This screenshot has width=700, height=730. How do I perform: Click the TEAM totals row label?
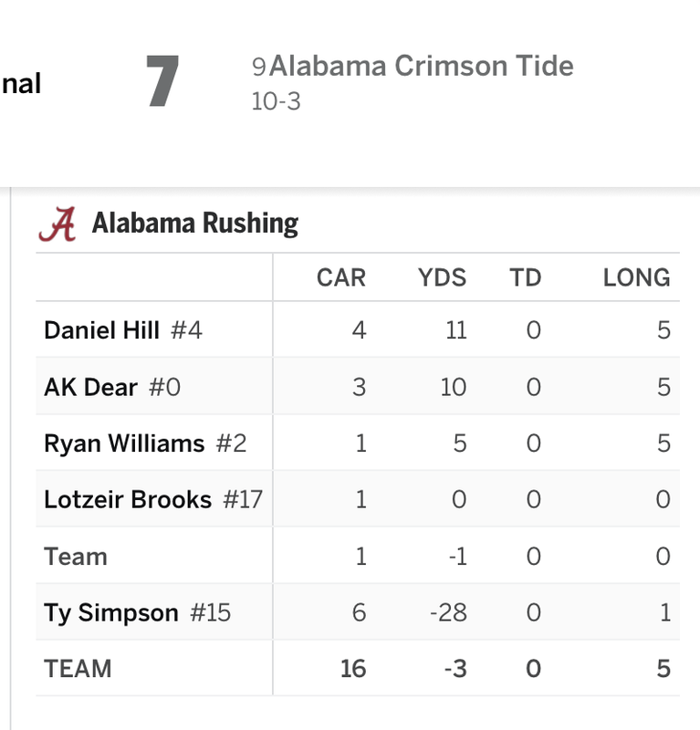(78, 669)
